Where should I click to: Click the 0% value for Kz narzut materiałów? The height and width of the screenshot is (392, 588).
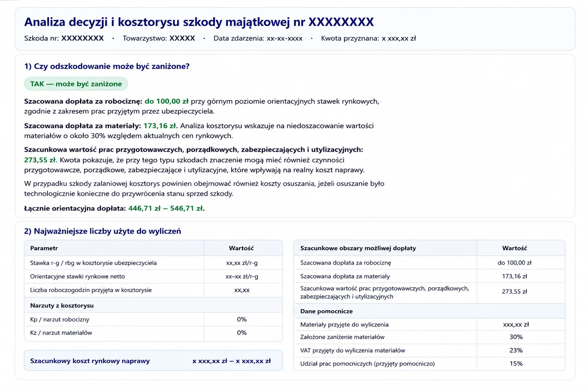pyautogui.click(x=242, y=333)
